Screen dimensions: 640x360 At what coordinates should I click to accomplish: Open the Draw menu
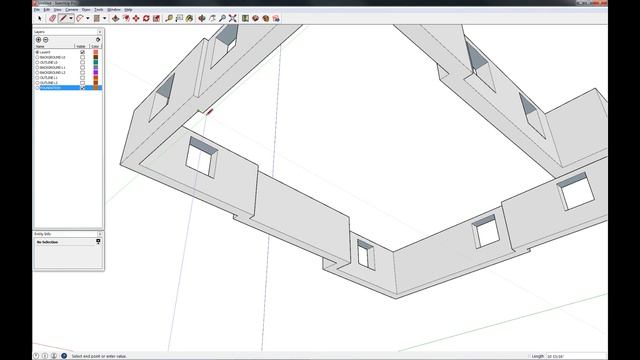click(86, 9)
